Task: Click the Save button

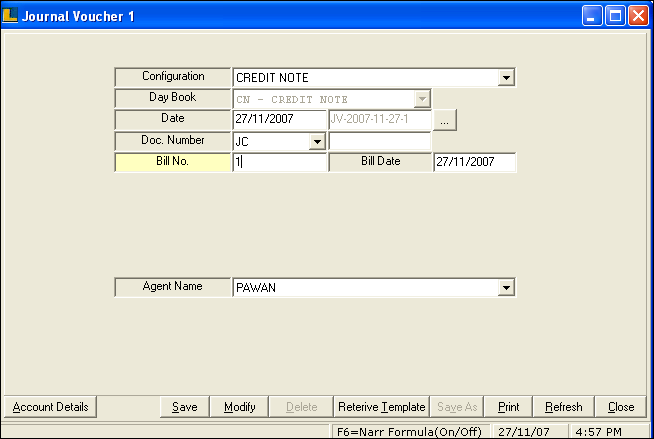Action: pos(185,407)
